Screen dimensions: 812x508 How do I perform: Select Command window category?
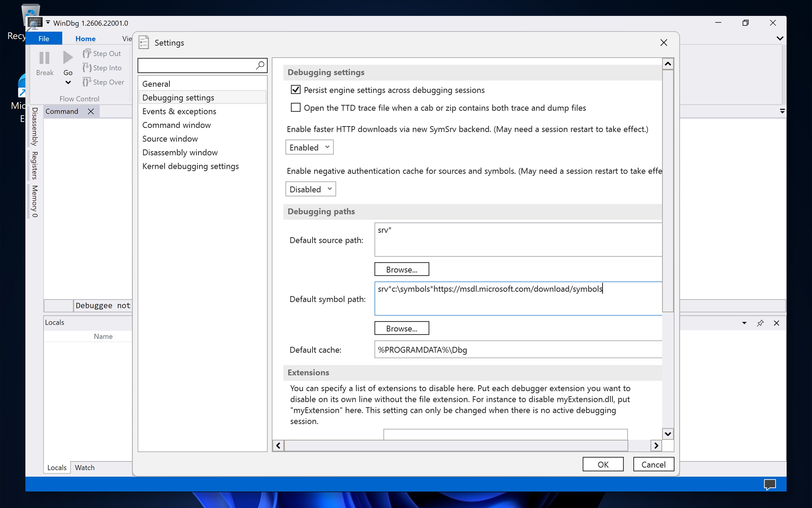point(202,125)
